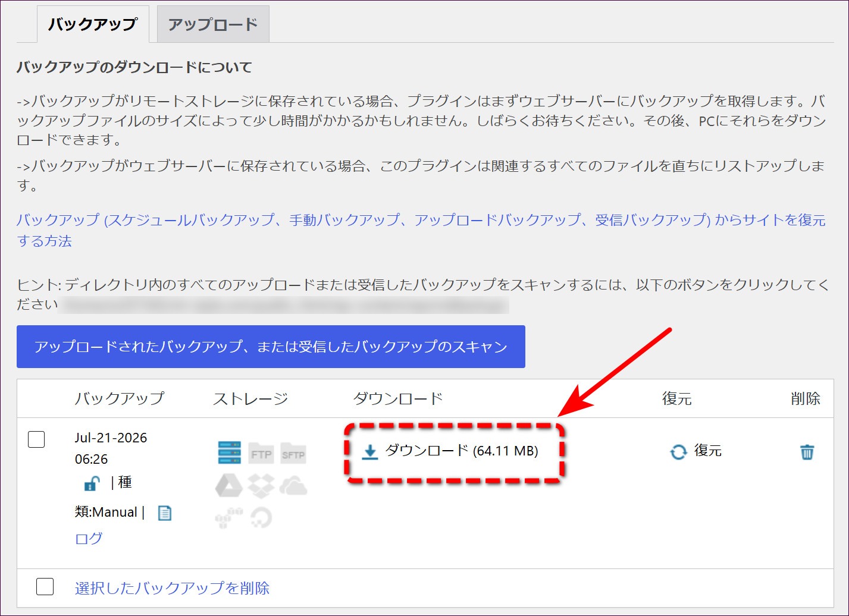Check the Jul-21-2026 backup checkbox
Image resolution: width=849 pixels, height=616 pixels.
click(36, 439)
